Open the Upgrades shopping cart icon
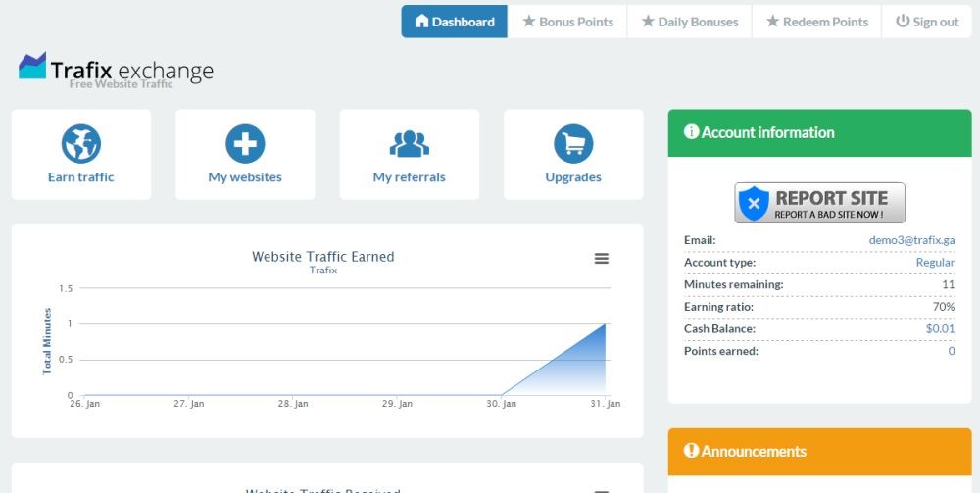The width and height of the screenshot is (980, 493). 573,144
